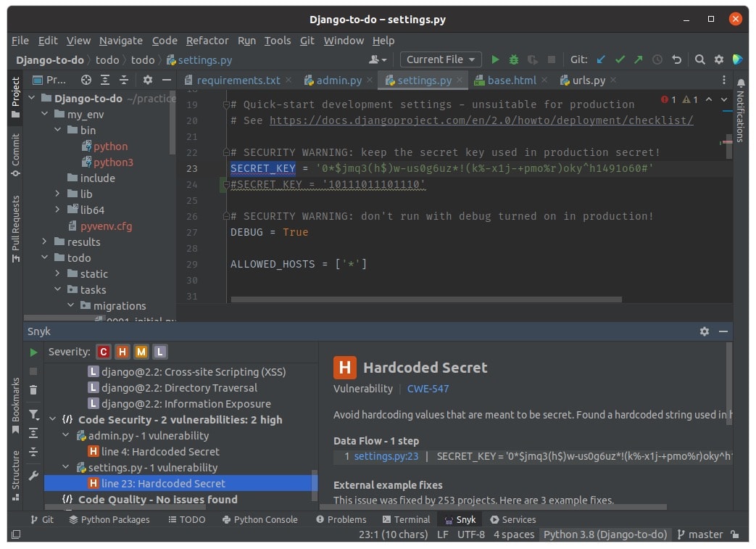Expand all items in Project panel

(104, 80)
